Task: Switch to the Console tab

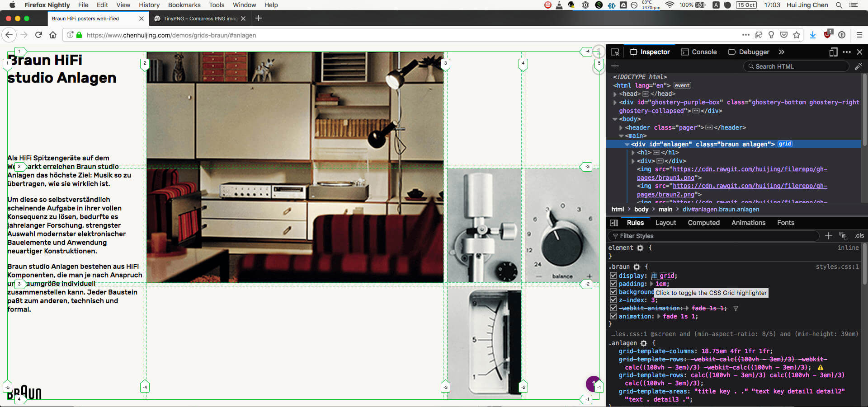Action: tap(699, 52)
